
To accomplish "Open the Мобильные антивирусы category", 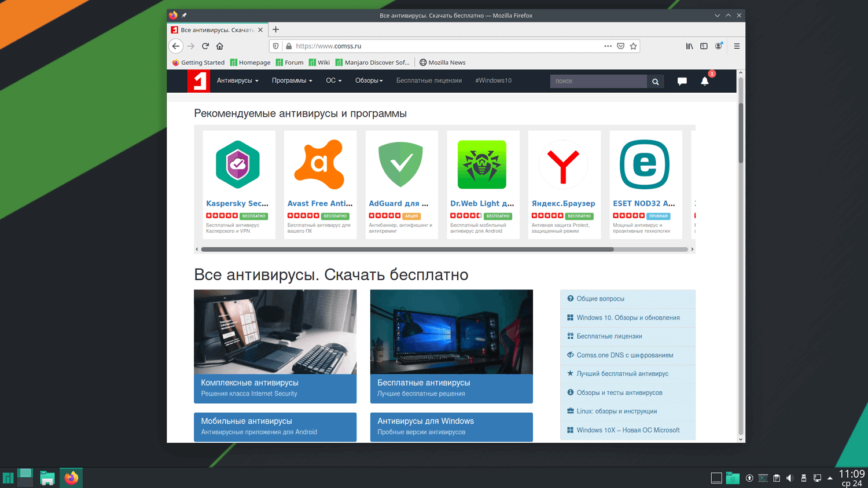I will click(275, 427).
